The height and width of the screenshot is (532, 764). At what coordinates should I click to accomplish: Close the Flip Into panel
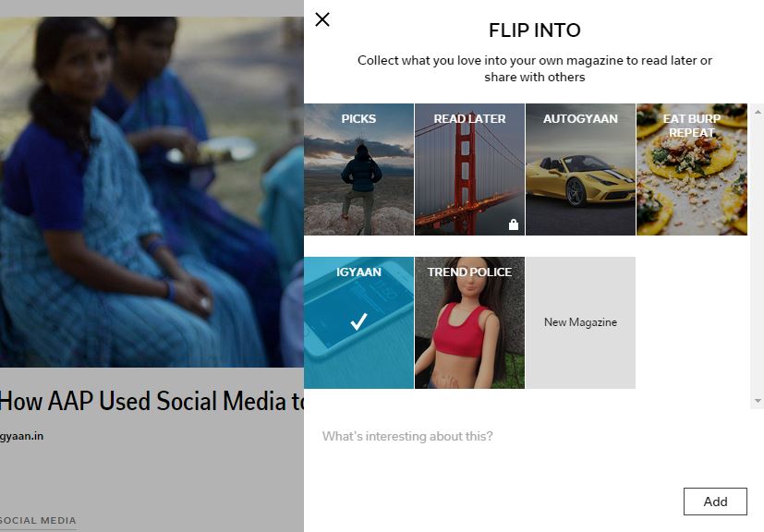tap(322, 19)
